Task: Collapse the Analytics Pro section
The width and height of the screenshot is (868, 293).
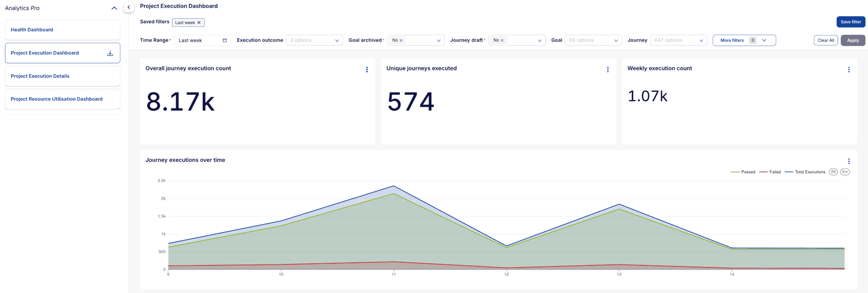Action: pos(114,8)
